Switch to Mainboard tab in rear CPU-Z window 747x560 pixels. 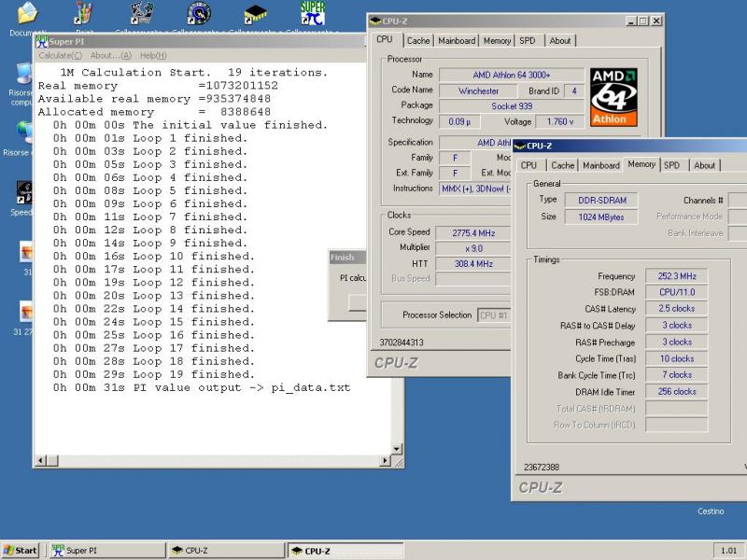click(457, 41)
